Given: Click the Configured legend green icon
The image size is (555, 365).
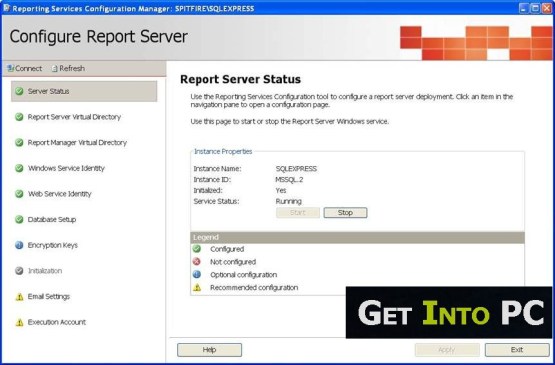Looking at the screenshot, I should 197,249.
